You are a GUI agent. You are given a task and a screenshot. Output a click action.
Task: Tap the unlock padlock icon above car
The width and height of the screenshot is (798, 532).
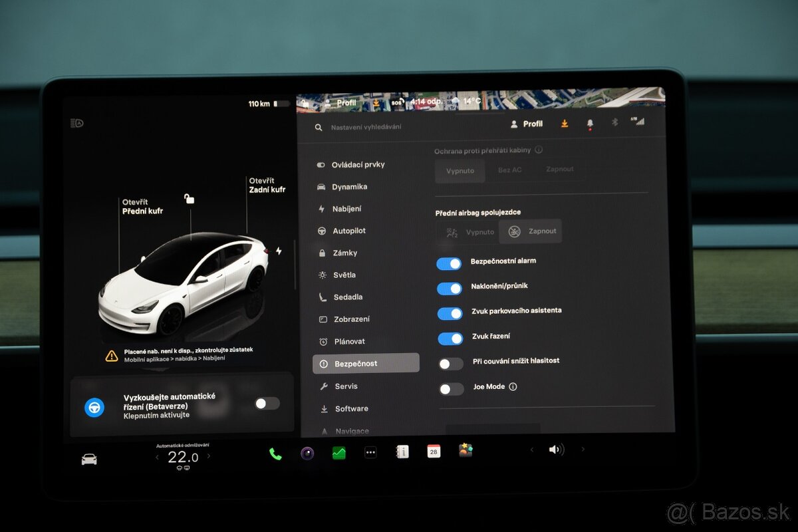tap(190, 198)
